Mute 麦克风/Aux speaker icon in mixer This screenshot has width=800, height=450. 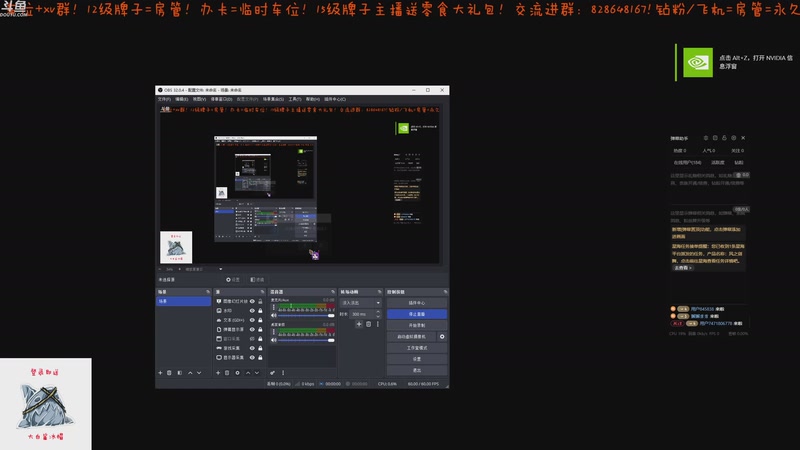pyautogui.click(x=274, y=315)
